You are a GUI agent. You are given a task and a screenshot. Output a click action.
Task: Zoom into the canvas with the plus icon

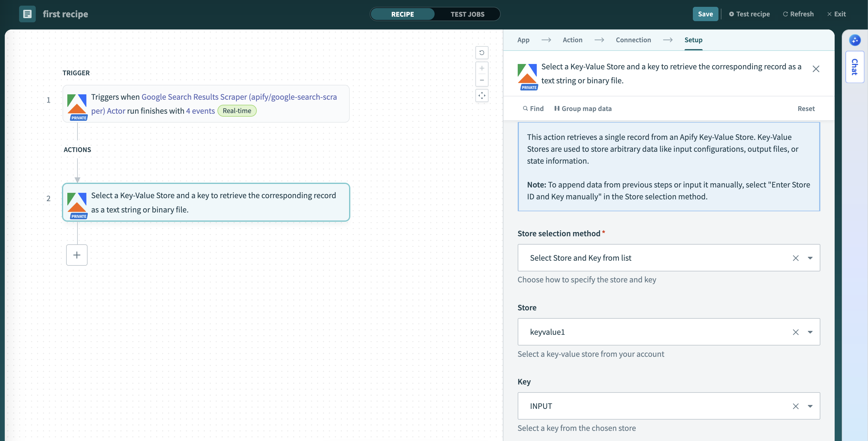tap(482, 68)
